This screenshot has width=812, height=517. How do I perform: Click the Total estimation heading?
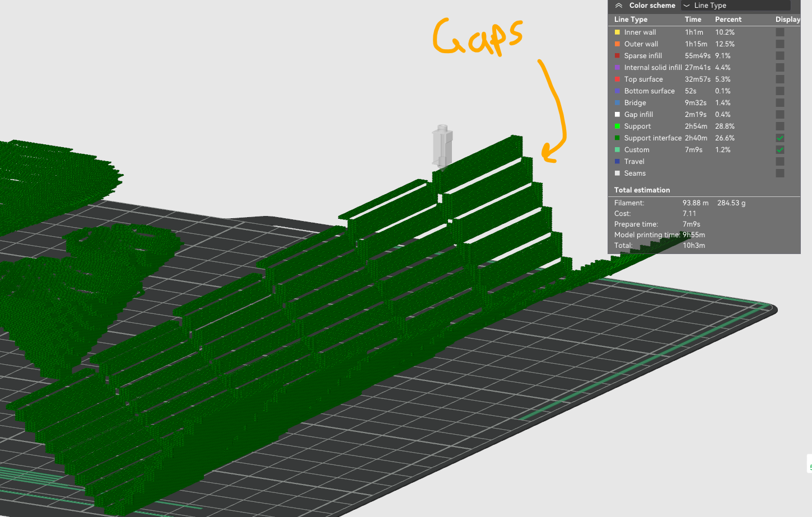(x=642, y=190)
